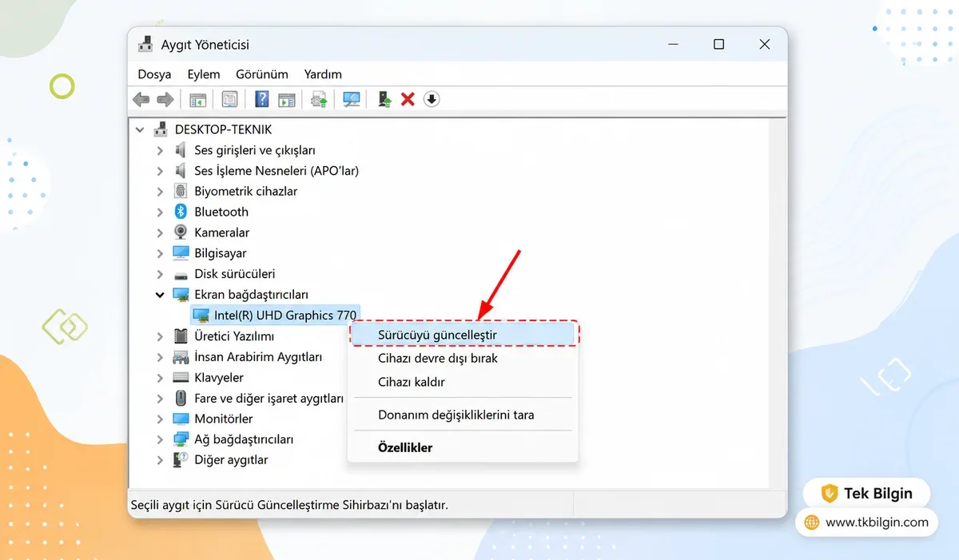The width and height of the screenshot is (959, 560).
Task: Click the Diğer aygıtlar unknown-device icon
Action: 181,460
